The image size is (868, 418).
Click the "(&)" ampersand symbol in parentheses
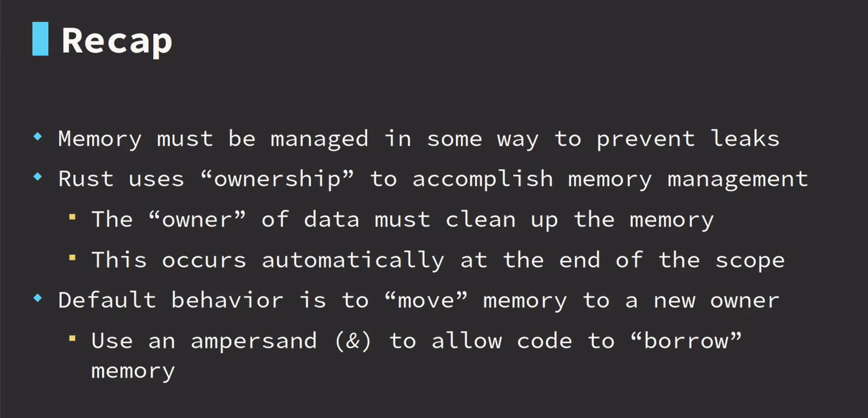pyautogui.click(x=353, y=341)
